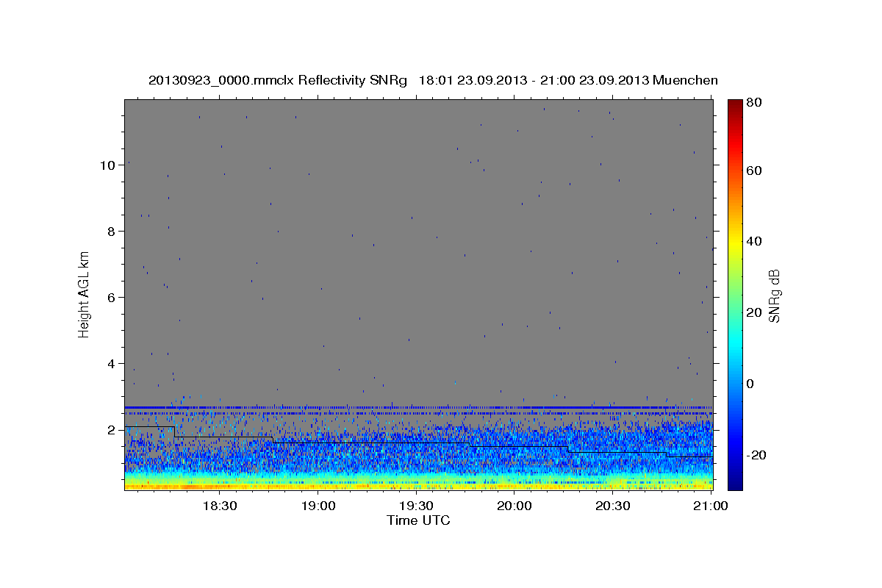Image resolution: width=882 pixels, height=588 pixels.
Task: Click the dark blue bottom of colorbar
Action: [735, 482]
